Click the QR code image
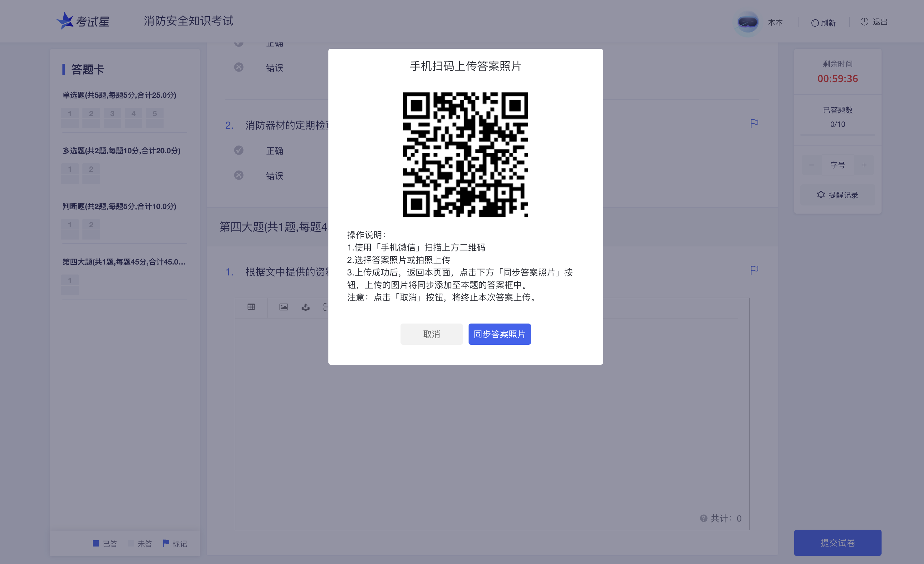 [465, 155]
